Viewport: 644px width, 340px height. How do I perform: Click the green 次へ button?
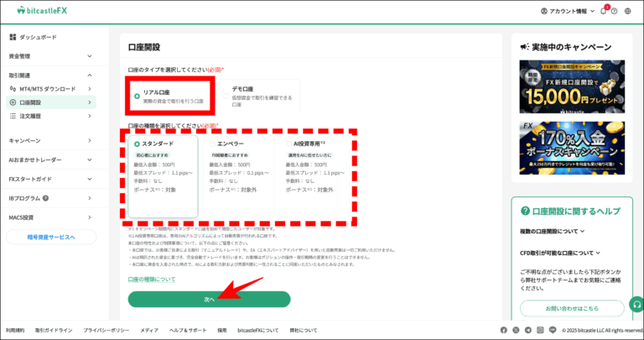point(209,300)
